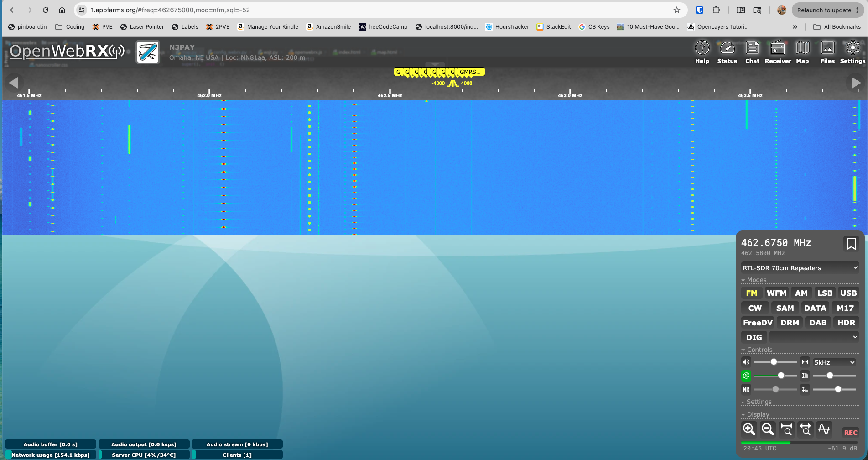Adjust the waterfall minimum level slider
Viewport: 868px width, 460px height.
[x=834, y=389]
